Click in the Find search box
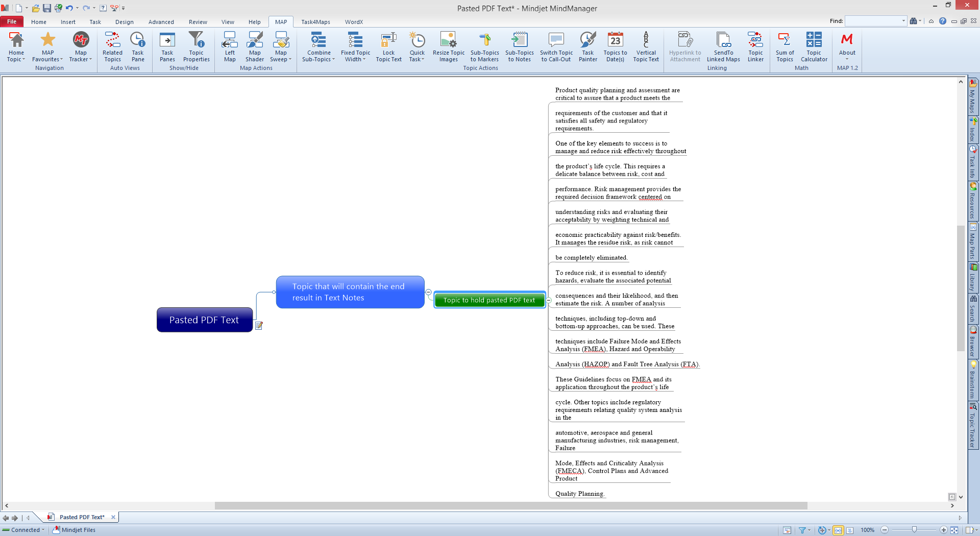 pyautogui.click(x=873, y=21)
